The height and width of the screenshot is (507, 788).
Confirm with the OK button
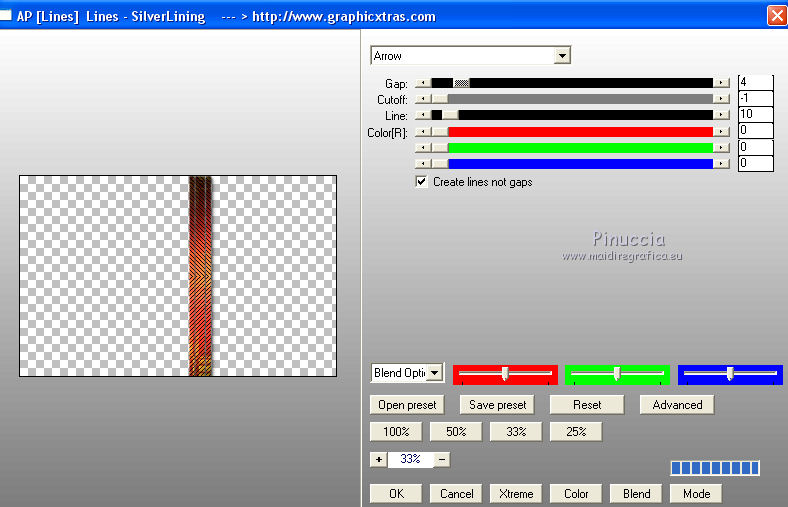396,494
